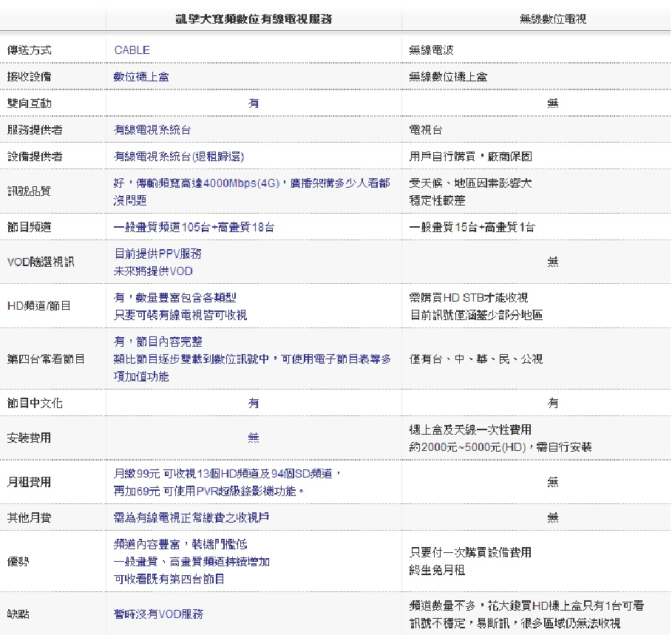672x635 pixels.
Task: Click 未來將提供VOD text
Action: click(153, 271)
